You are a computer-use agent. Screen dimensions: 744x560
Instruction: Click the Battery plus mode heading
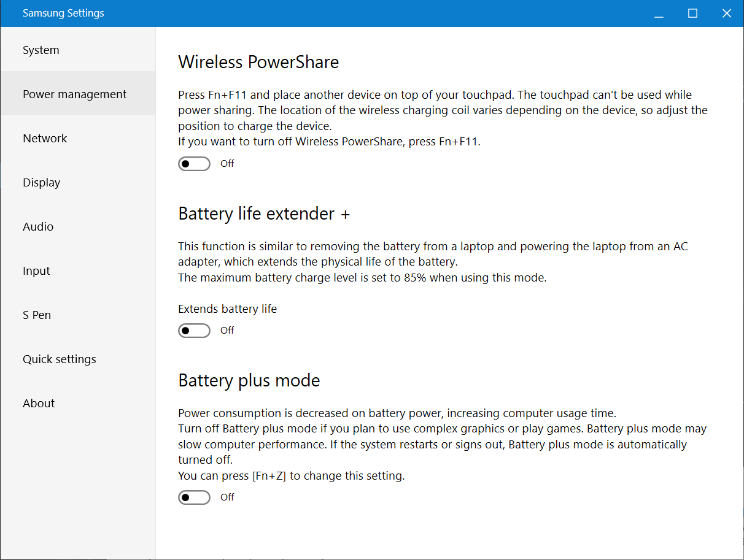tap(249, 380)
